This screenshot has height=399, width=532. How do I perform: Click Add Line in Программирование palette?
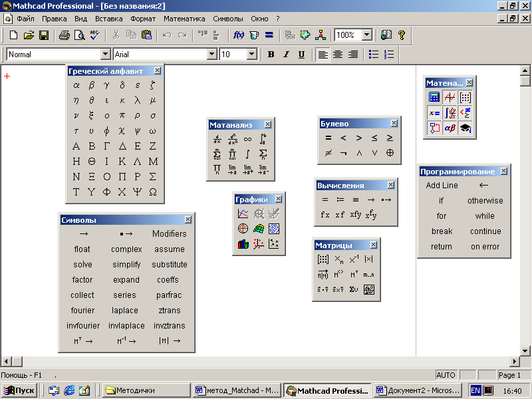point(442,186)
